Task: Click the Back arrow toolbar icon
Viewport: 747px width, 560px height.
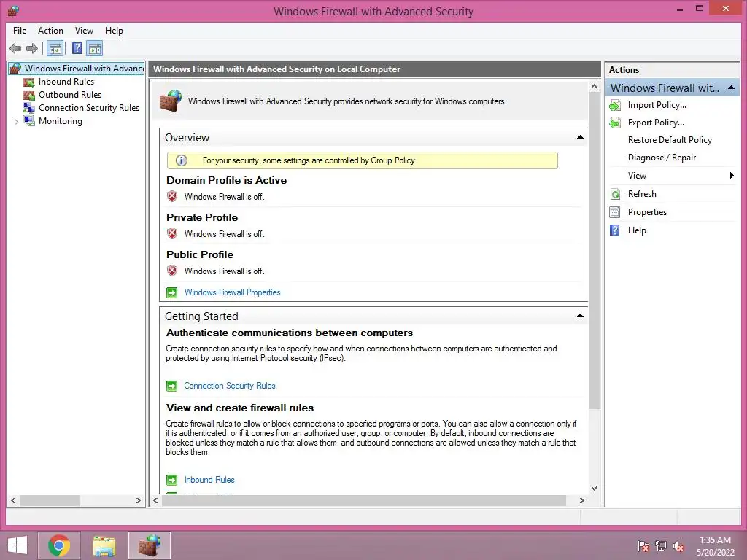Action: click(15, 49)
